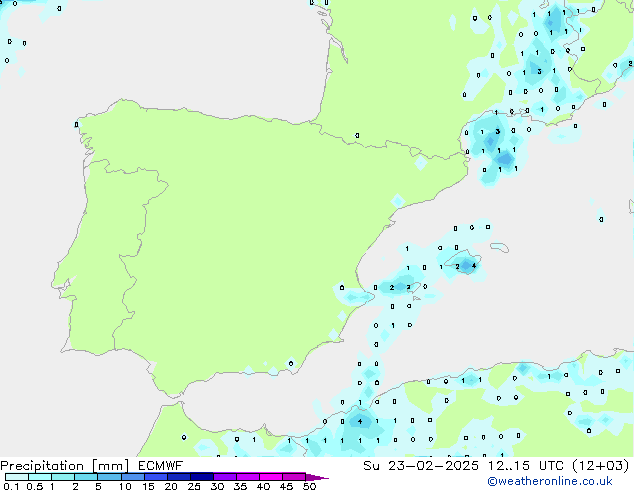Image resolution: width=634 pixels, height=490 pixels.
Task: Click the legend arrow above 50 mm
Action: click(317, 477)
